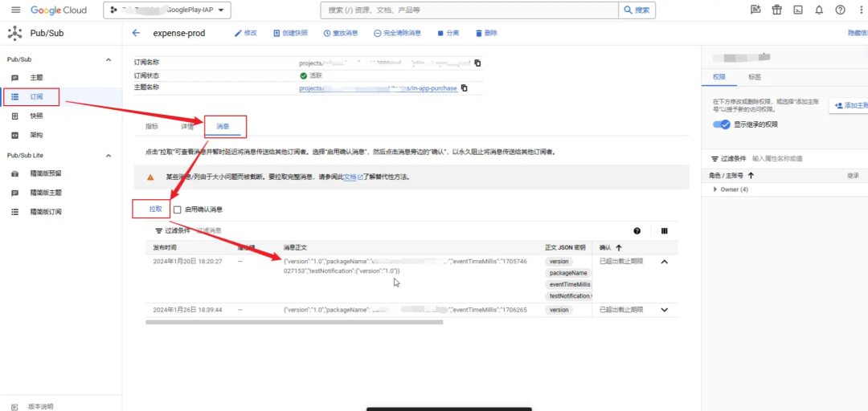Viewport: 868px width, 411px height.
Task: Click 修改 edit subscription button
Action: (246, 33)
